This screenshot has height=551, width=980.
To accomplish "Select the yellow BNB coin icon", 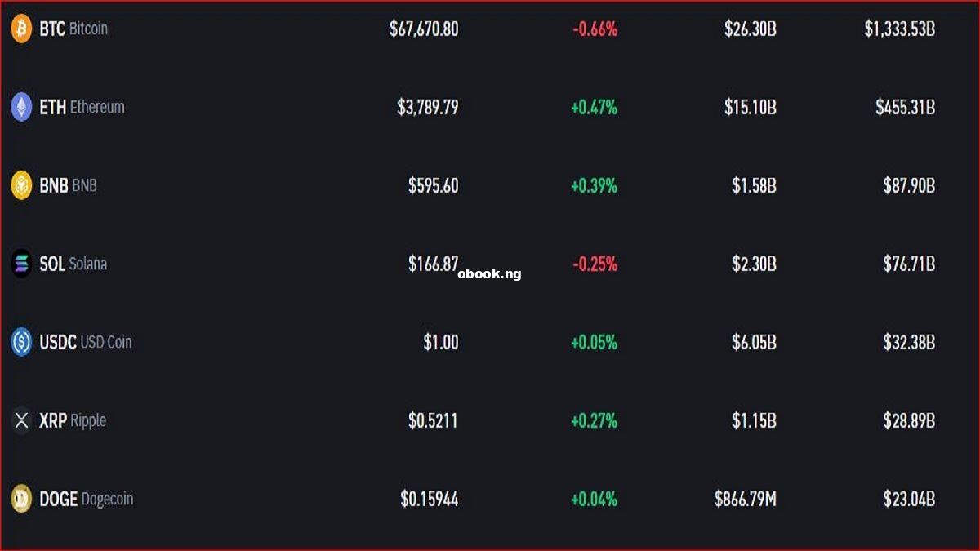I will tap(21, 185).
